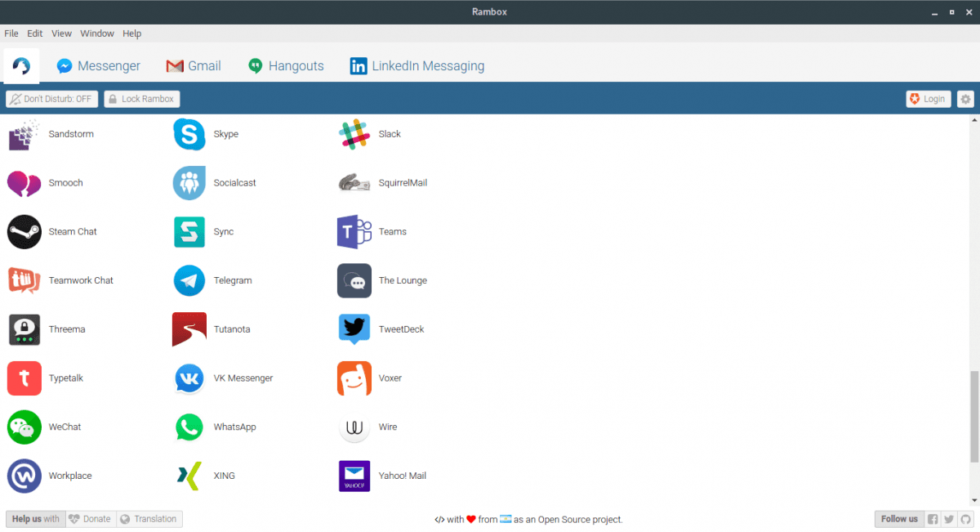Select the Tutanota icon
The width and height of the screenshot is (980, 532).
pos(189,329)
